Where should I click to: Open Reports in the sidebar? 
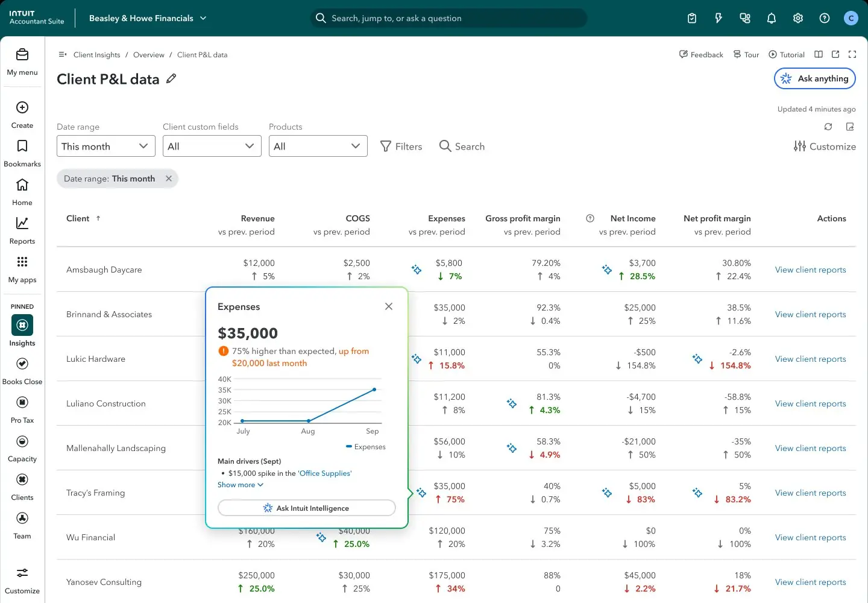[22, 231]
